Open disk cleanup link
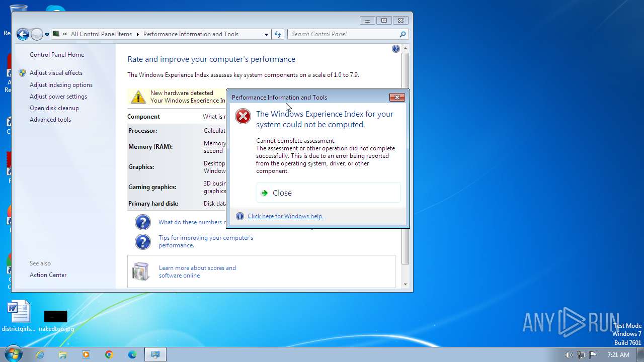This screenshot has width=644, height=362. [54, 108]
